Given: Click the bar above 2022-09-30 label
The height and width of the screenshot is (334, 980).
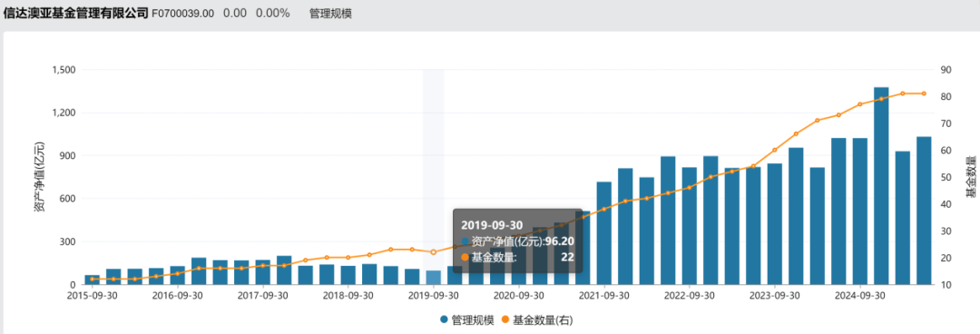Looking at the screenshot, I should click(690, 226).
